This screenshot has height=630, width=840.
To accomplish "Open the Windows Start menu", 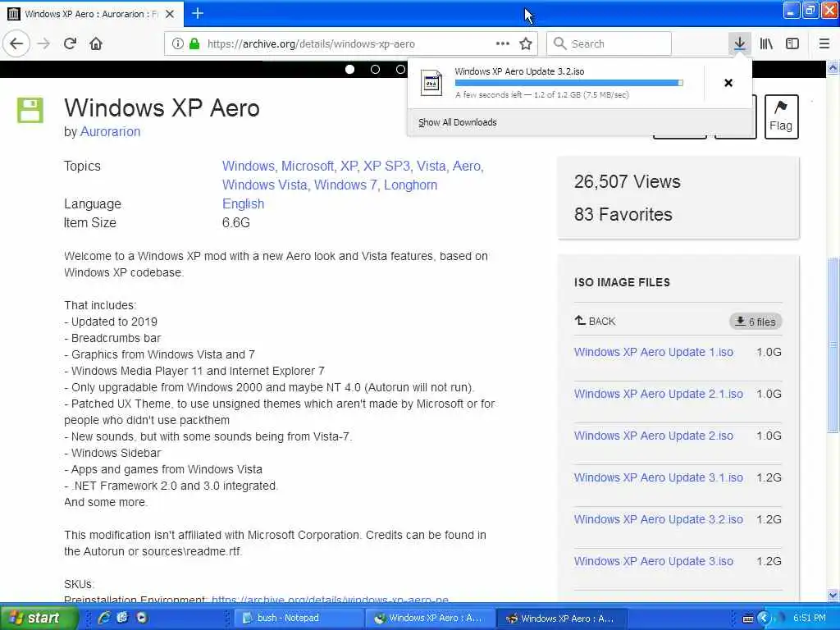I will pos(38,618).
